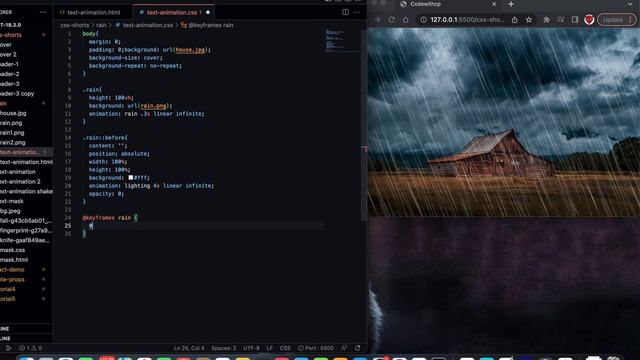This screenshot has height=360, width=640.
Task: Change indentation via Spaces: 2
Action: pyautogui.click(x=223, y=348)
